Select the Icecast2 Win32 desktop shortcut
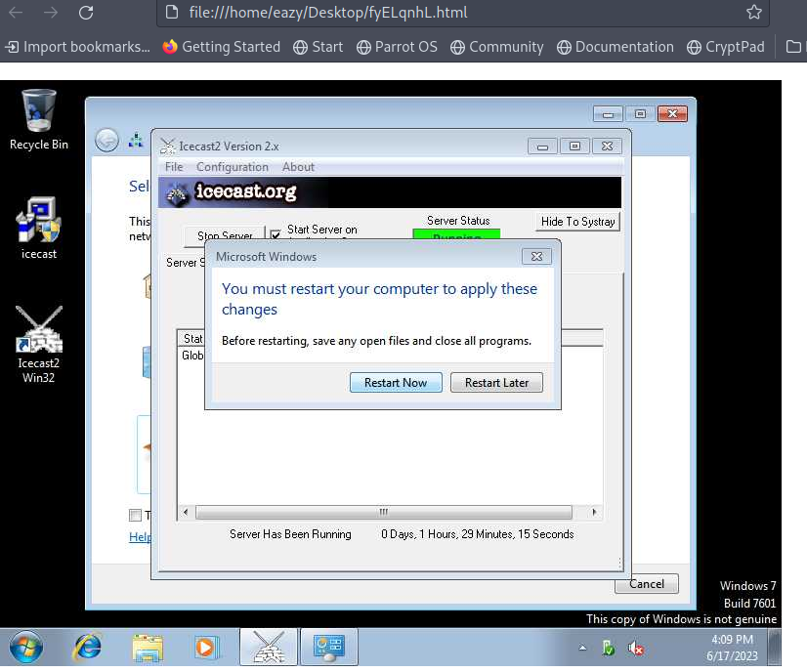The height and width of the screenshot is (672, 807). (39, 344)
